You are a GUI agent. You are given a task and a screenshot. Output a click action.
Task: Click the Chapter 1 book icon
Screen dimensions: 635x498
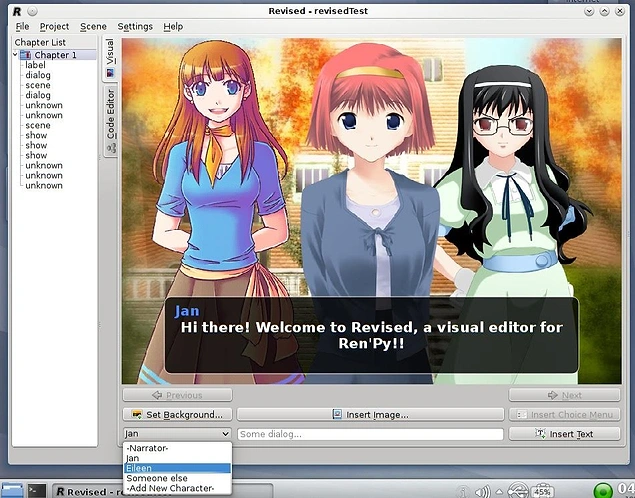pyautogui.click(x=26, y=55)
